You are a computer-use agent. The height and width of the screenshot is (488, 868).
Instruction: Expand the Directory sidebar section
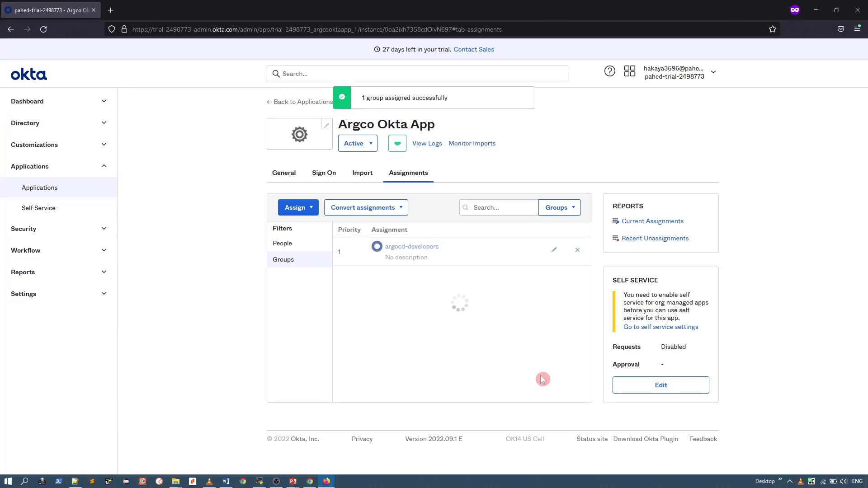coord(59,123)
